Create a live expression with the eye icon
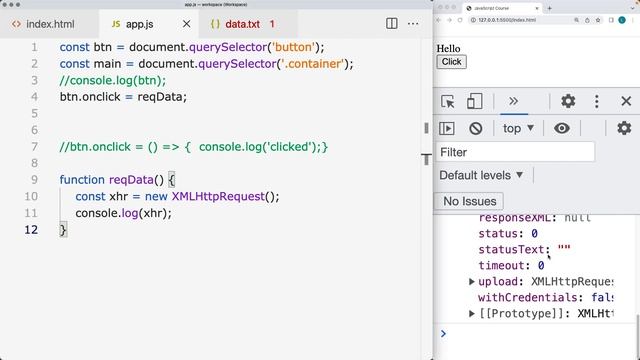The width and height of the screenshot is (640, 360). tap(562, 128)
